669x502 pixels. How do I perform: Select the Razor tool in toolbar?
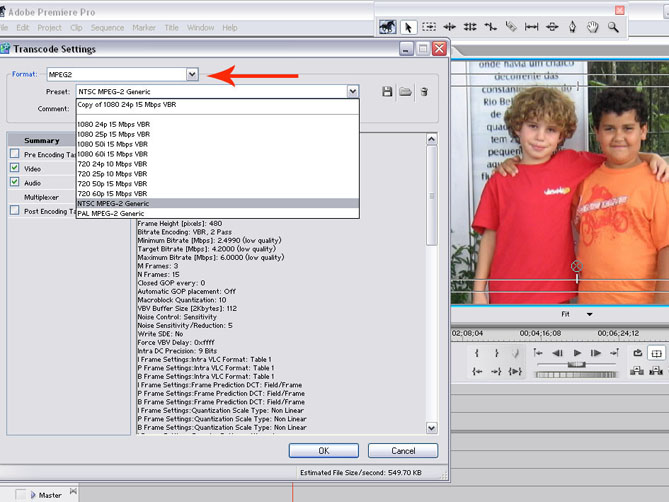pos(511,28)
